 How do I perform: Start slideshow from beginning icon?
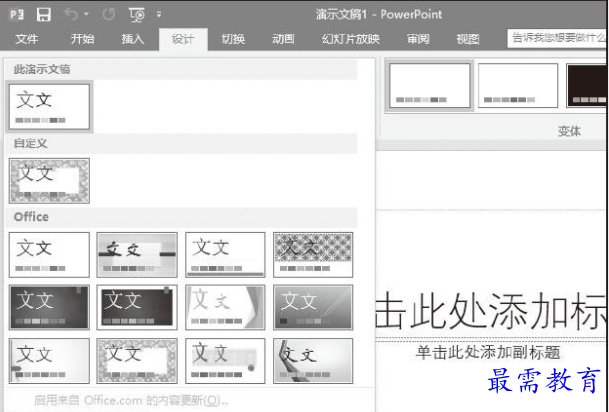pyautogui.click(x=137, y=15)
